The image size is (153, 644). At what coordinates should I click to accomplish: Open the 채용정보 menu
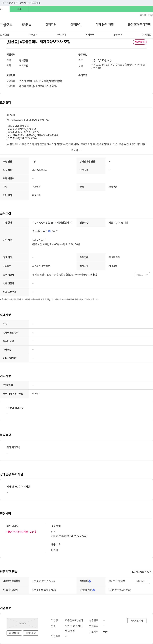26,24
